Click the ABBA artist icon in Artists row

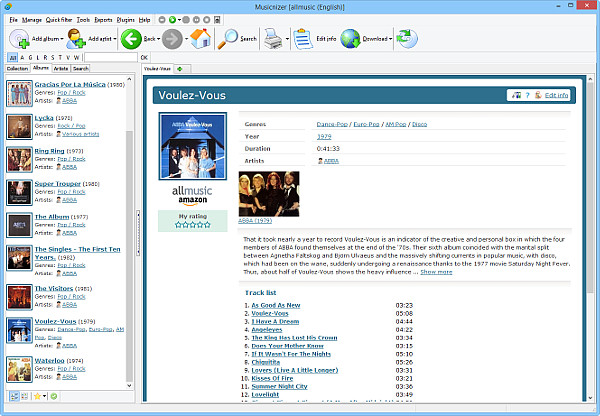point(320,161)
